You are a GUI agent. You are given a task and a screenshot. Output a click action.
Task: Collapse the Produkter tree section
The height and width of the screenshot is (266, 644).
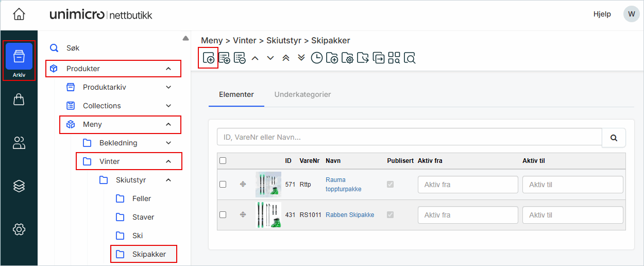coord(168,69)
